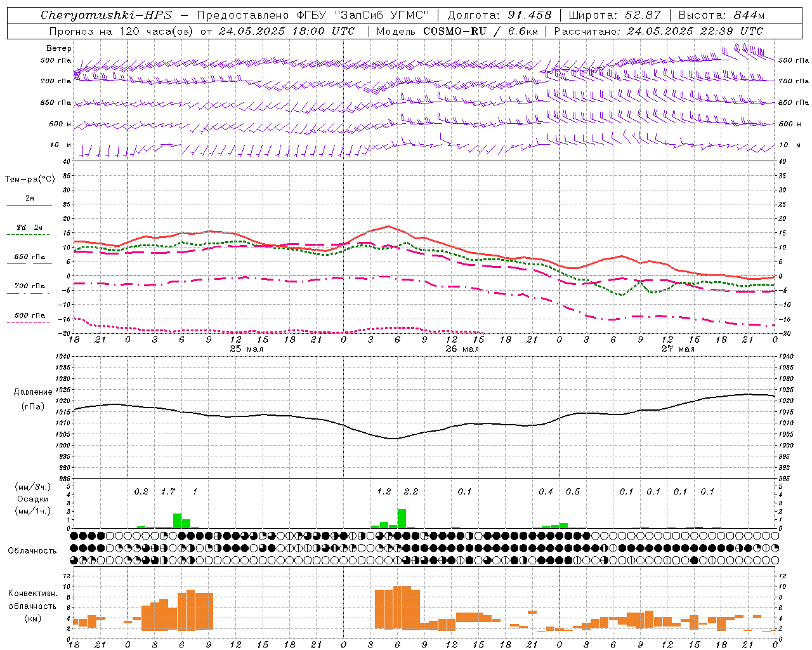Click the green dotted line sample under Td 2м
The width and height of the screenshot is (812, 650).
(29, 234)
